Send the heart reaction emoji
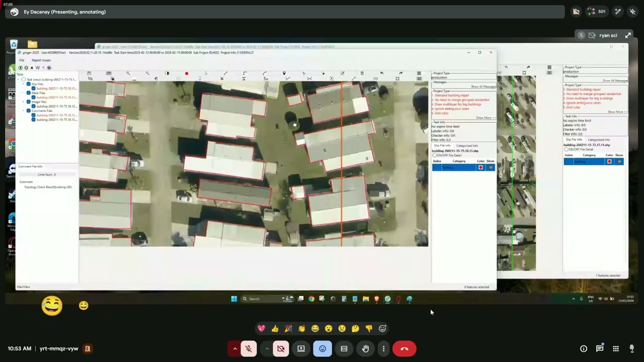This screenshot has width=644, height=362. pos(261,328)
